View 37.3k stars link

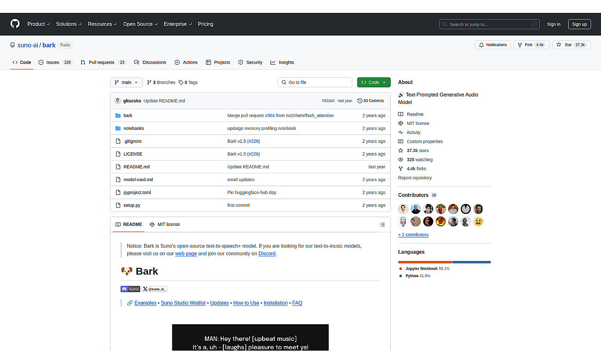(413, 151)
